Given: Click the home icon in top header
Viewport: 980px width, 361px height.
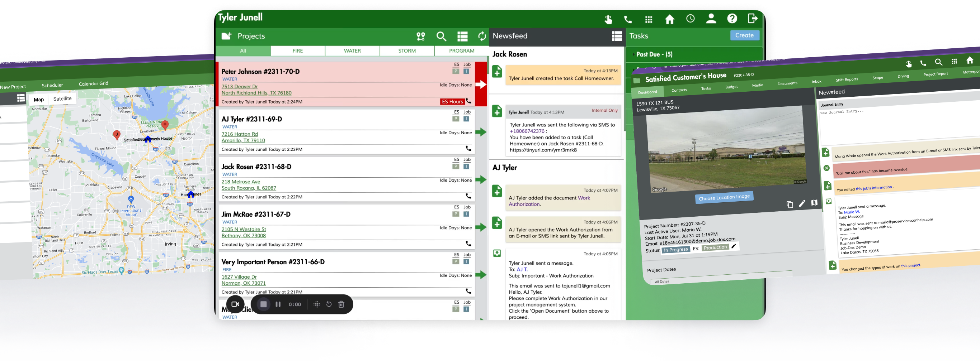Looking at the screenshot, I should pyautogui.click(x=669, y=19).
